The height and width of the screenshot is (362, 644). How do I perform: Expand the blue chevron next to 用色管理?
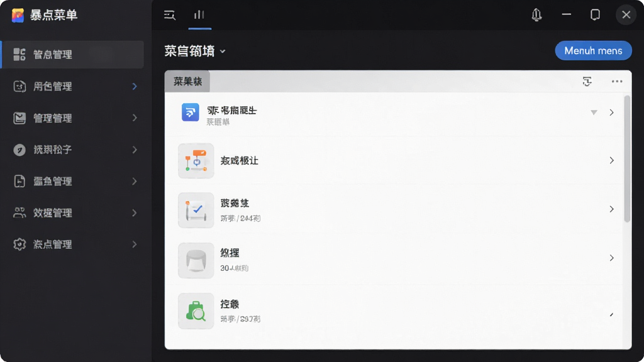coord(135,86)
